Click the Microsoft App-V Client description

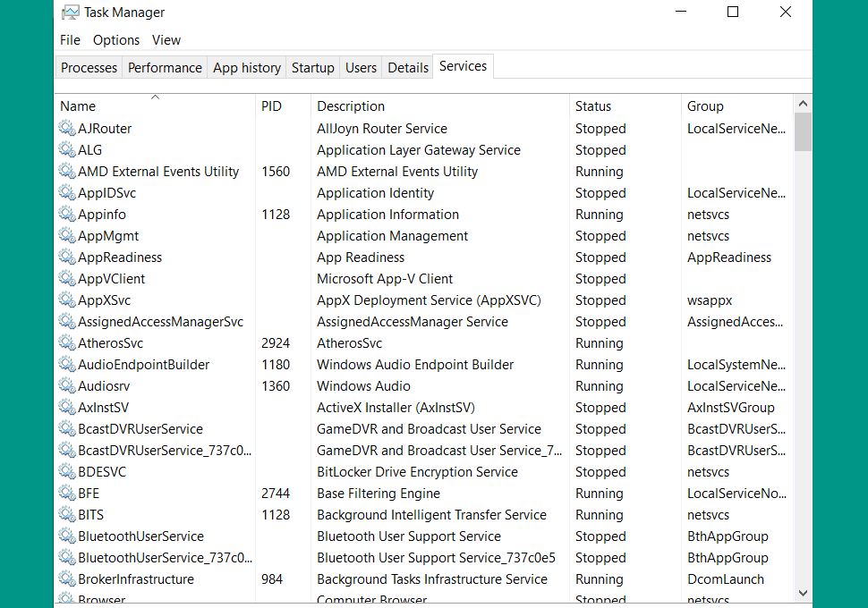(385, 279)
